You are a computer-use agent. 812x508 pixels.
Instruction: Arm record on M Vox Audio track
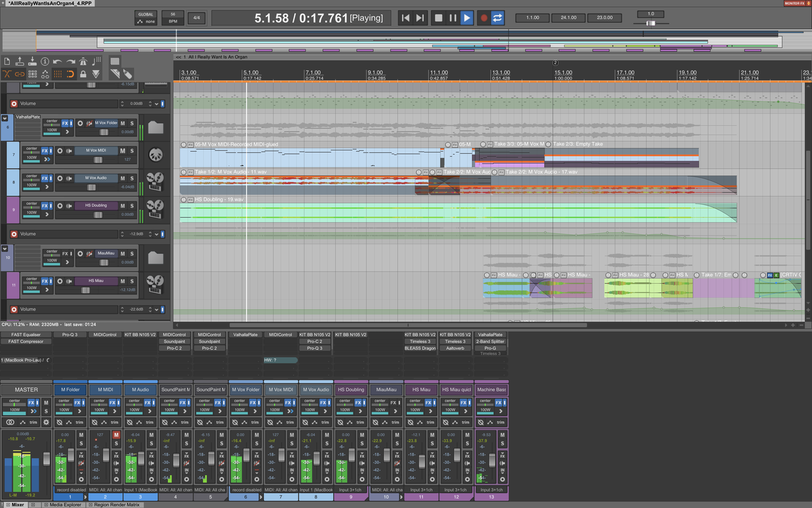60,178
